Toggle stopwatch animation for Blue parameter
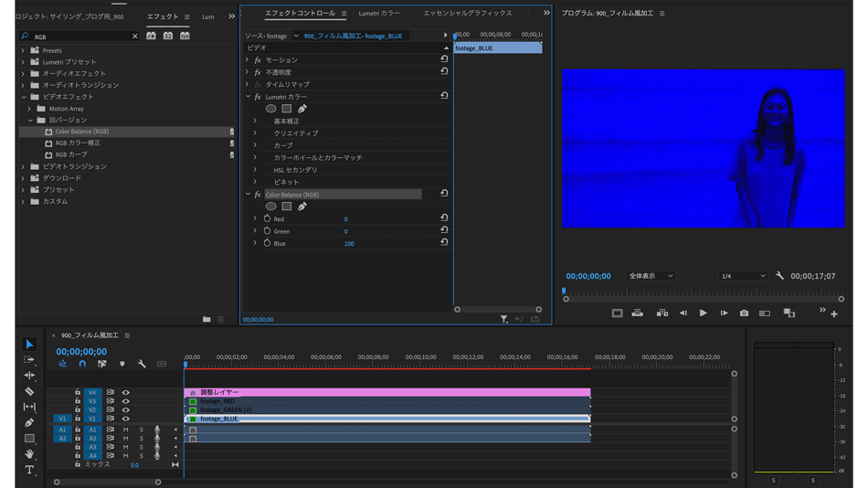Screen dimensions: 868x488 [267, 244]
